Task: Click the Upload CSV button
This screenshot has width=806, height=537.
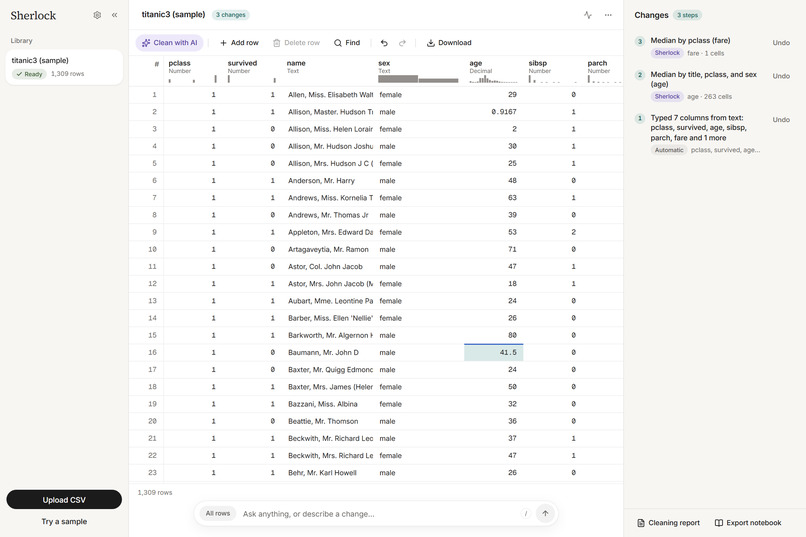Action: [64, 499]
